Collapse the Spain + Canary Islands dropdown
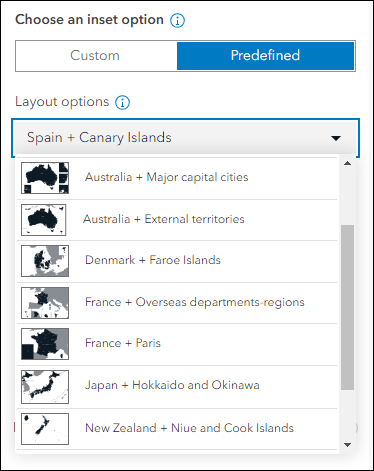Image resolution: width=374 pixels, height=471 pixels. pyautogui.click(x=185, y=137)
